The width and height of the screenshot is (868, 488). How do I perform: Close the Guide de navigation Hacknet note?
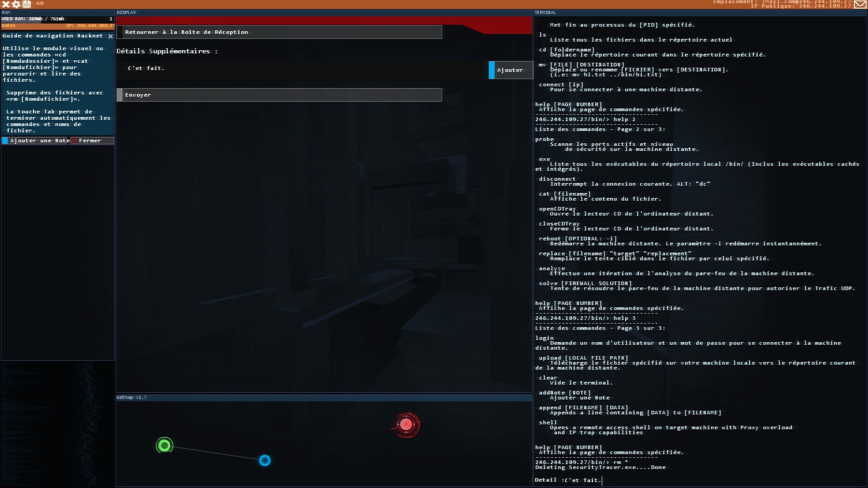tap(110, 36)
